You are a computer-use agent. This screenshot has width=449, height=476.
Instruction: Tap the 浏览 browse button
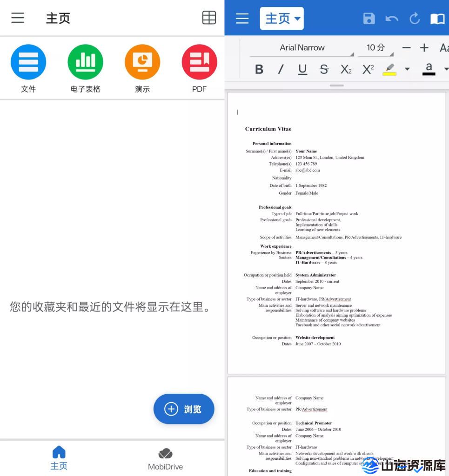pos(183,409)
